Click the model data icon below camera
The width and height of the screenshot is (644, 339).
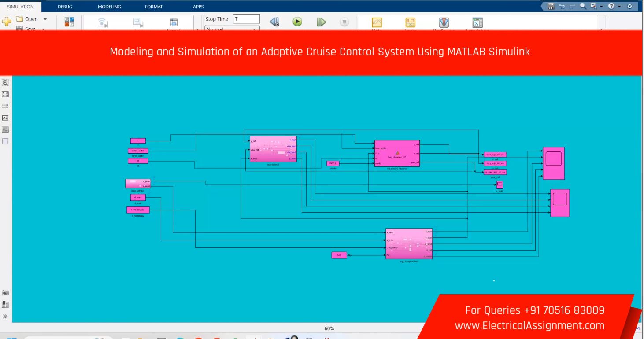point(6,304)
